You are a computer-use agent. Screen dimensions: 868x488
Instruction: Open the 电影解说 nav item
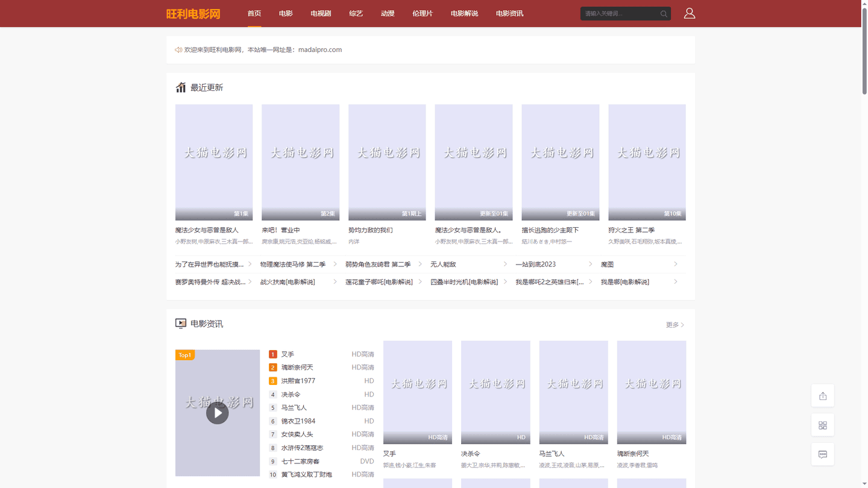click(x=464, y=13)
